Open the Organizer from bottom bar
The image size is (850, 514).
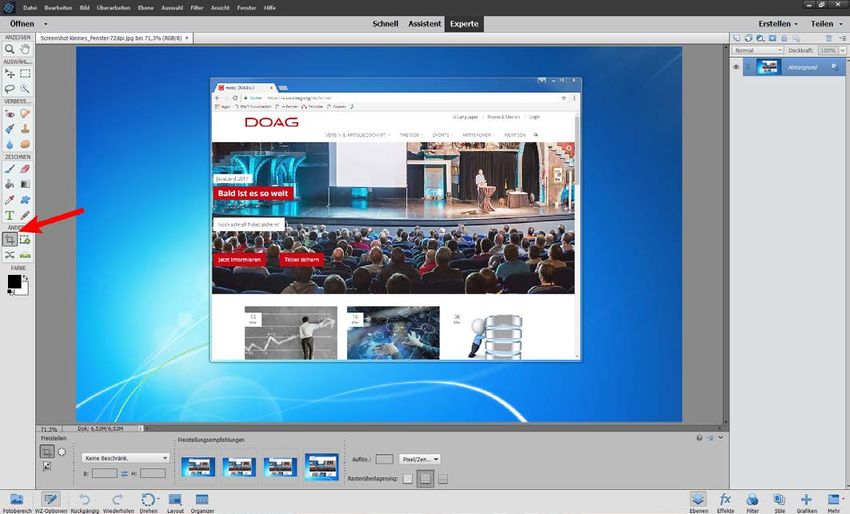(x=202, y=499)
